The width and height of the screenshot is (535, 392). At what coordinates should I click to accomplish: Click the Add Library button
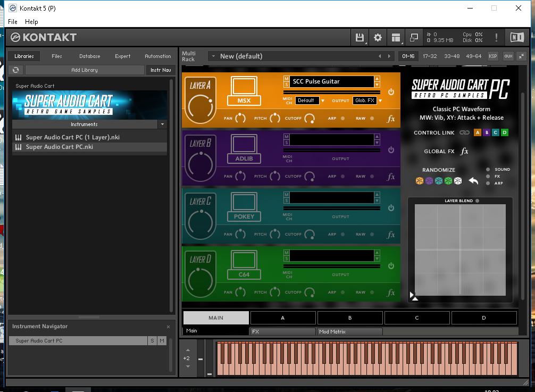point(84,70)
